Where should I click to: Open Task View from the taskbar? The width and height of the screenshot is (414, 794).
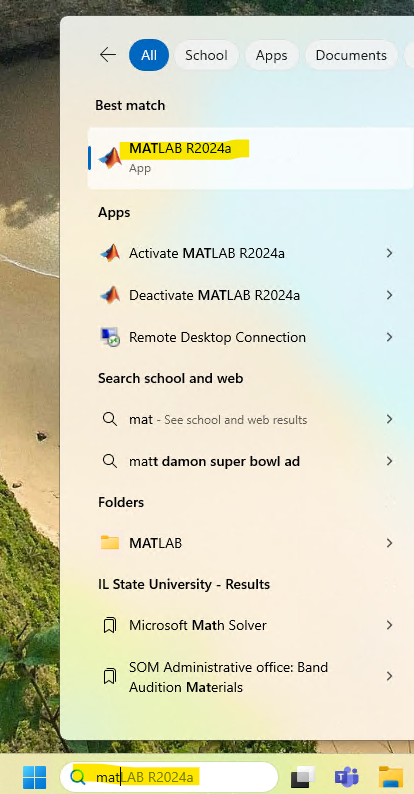(x=303, y=777)
